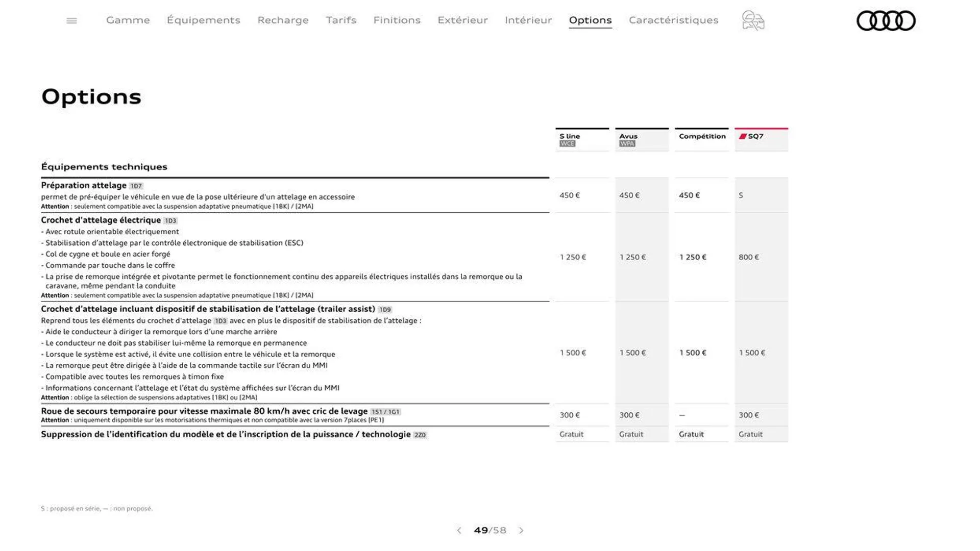
Task: Click the Avus column header
Action: point(642,140)
